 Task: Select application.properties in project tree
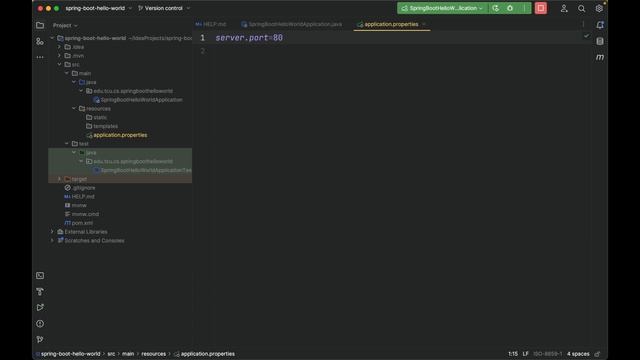point(120,135)
